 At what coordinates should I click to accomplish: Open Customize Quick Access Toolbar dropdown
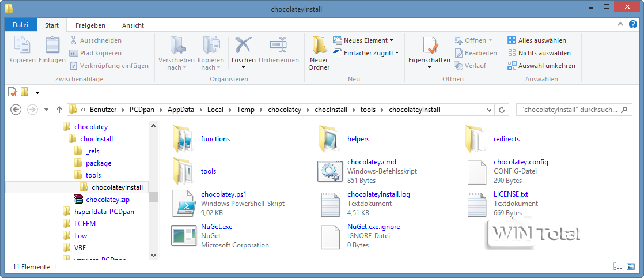[x=37, y=92]
